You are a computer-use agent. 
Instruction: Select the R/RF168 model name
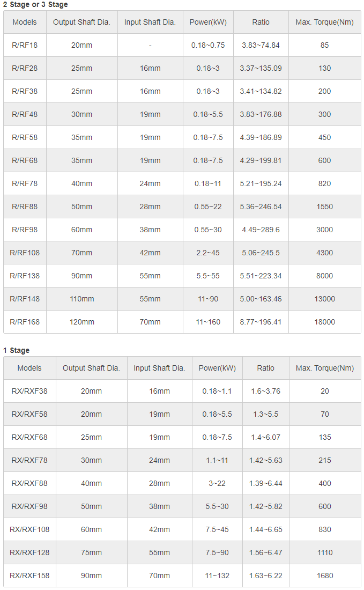click(x=25, y=322)
